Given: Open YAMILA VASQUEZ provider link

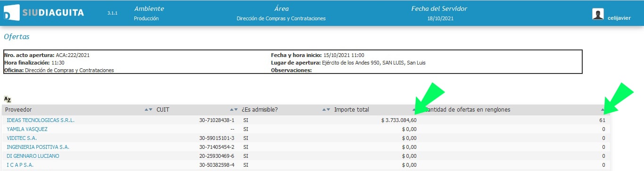Looking at the screenshot, I should tap(27, 129).
